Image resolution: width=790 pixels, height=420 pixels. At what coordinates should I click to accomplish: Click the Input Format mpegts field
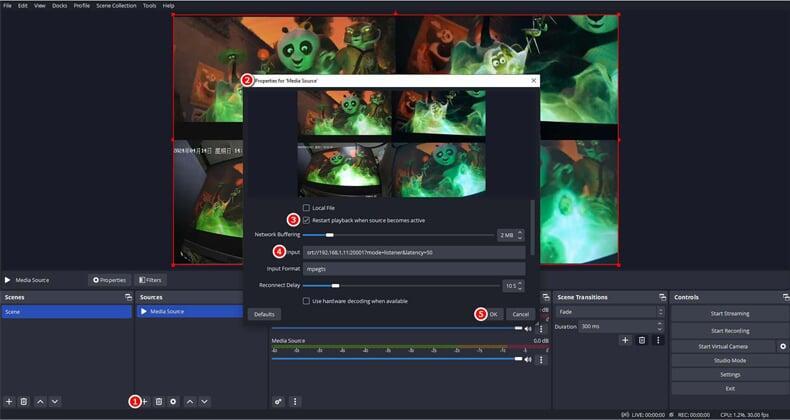click(414, 269)
